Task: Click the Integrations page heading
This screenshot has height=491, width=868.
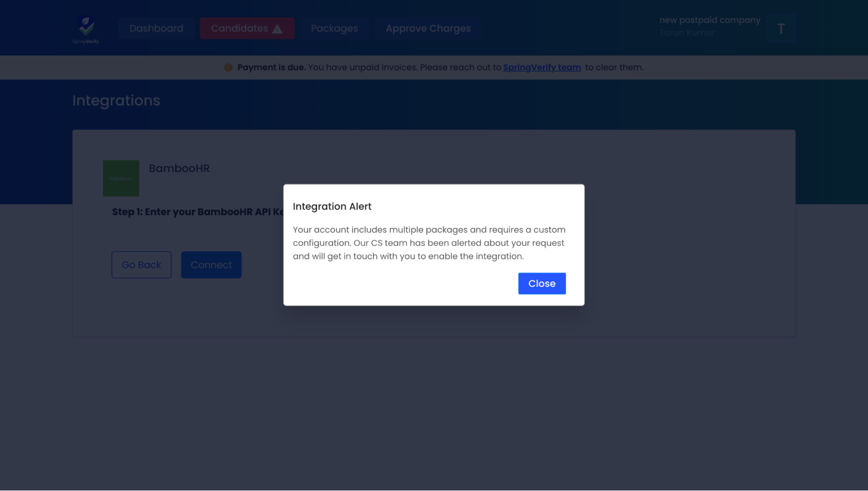Action: (116, 101)
